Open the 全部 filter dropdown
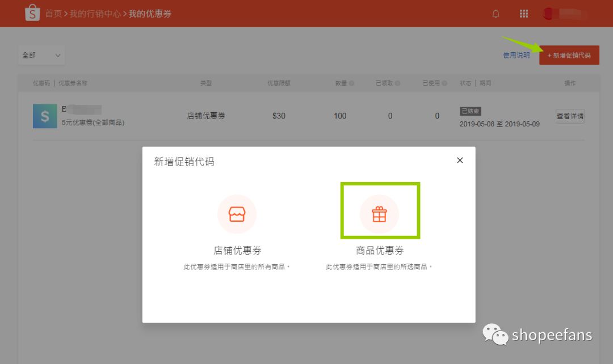 tap(41, 55)
